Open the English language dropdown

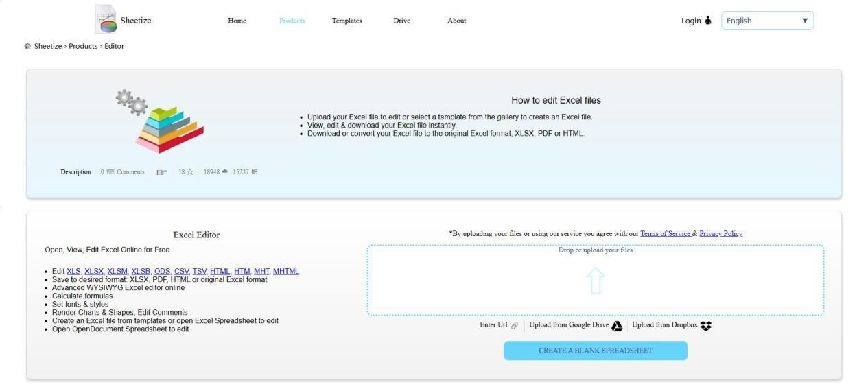point(767,21)
